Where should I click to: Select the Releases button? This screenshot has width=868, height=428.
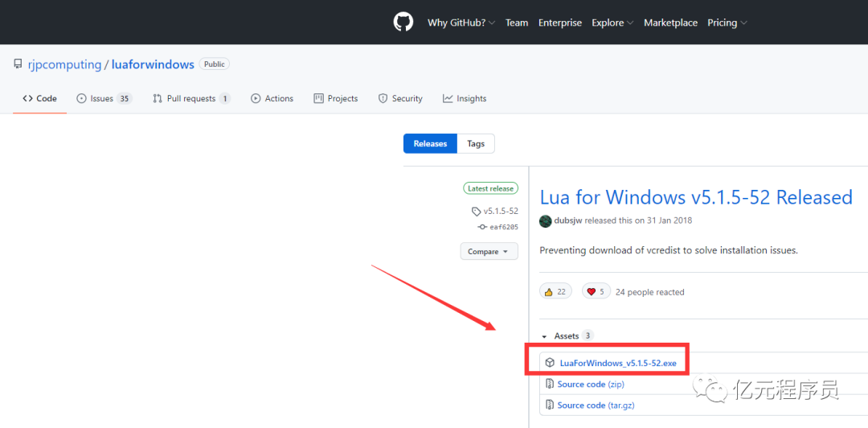[x=430, y=143]
